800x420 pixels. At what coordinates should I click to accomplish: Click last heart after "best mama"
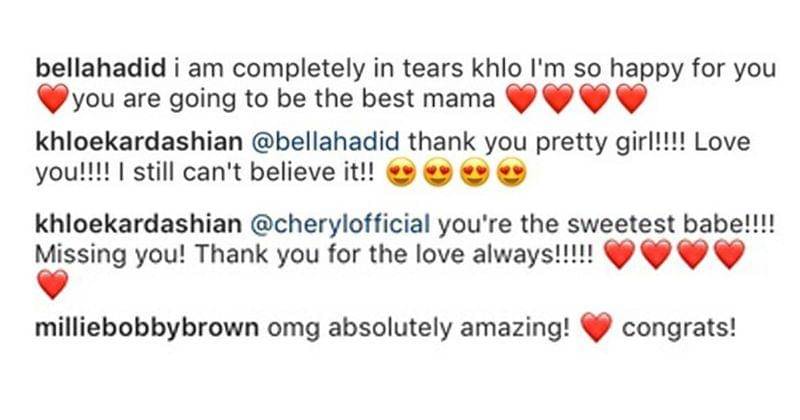click(630, 99)
